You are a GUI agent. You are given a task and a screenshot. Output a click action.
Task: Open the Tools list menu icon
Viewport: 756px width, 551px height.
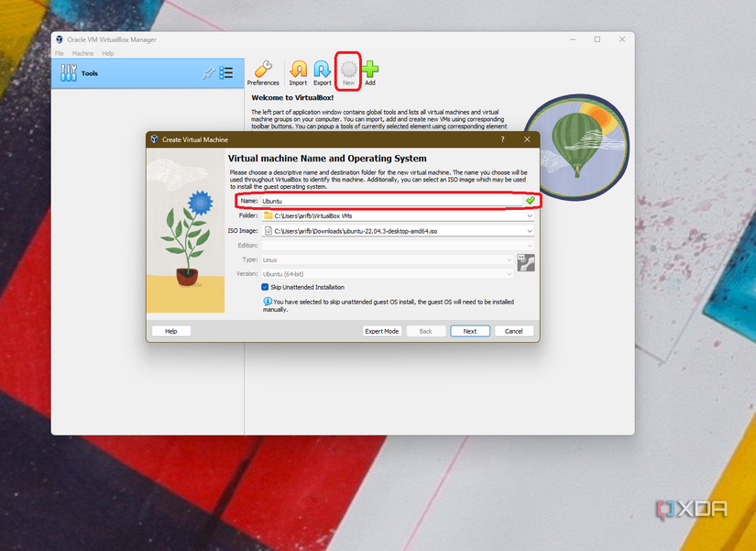pos(226,72)
